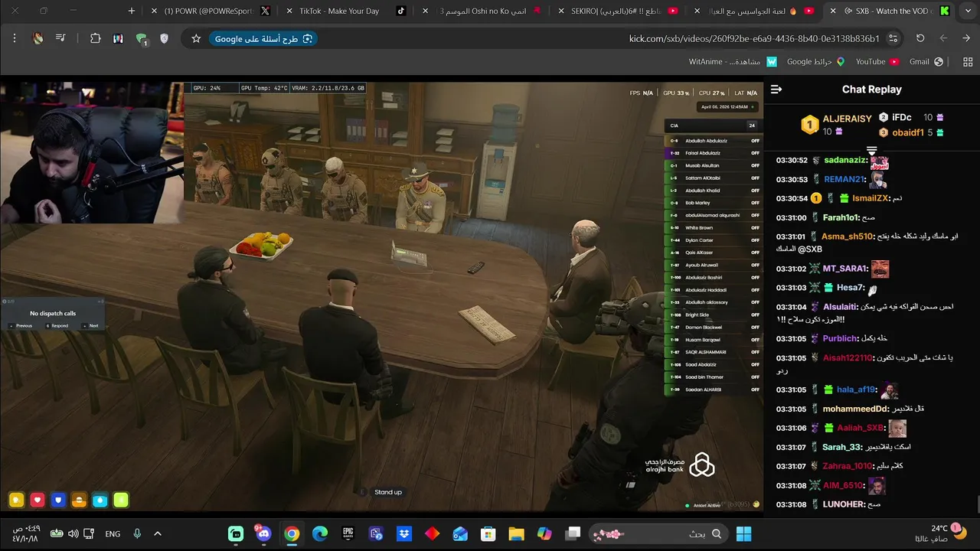Click the downward arrow under the gift leaderboard
This screenshot has width=980, height=551.
[x=871, y=150]
